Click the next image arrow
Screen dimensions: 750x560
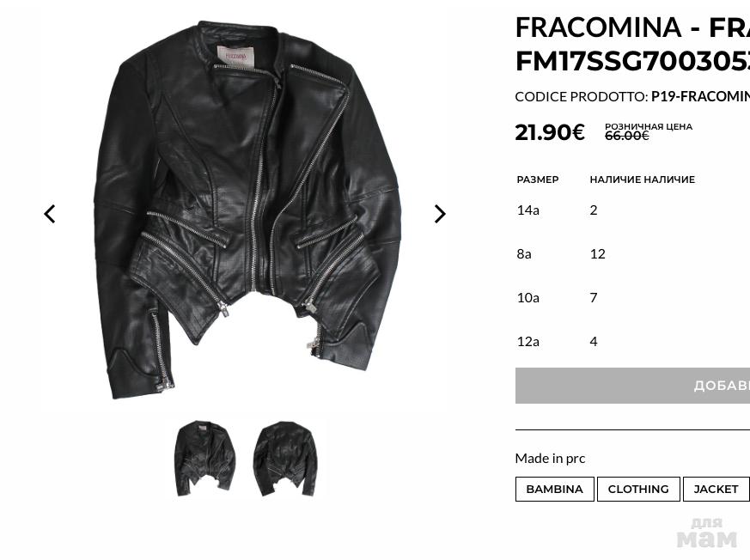click(x=440, y=214)
